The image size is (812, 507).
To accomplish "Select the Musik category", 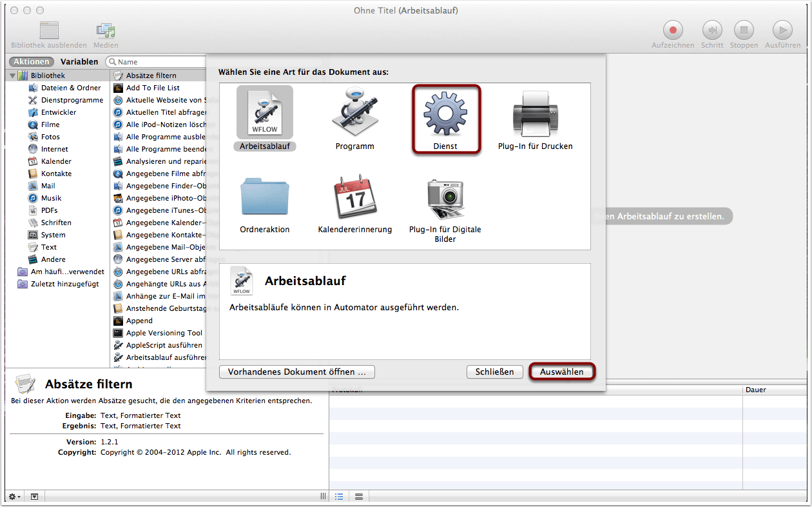I will 51,198.
